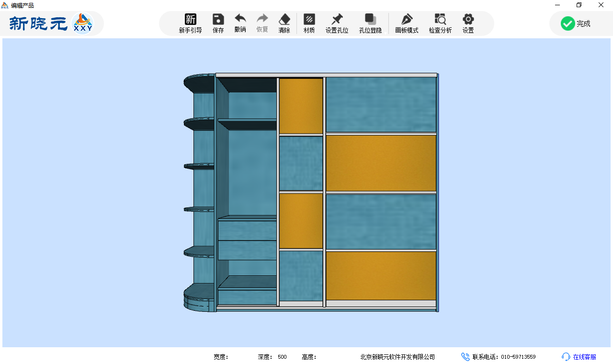
Task: Toggle 孔位显隐 hole visibility
Action: 370,23
